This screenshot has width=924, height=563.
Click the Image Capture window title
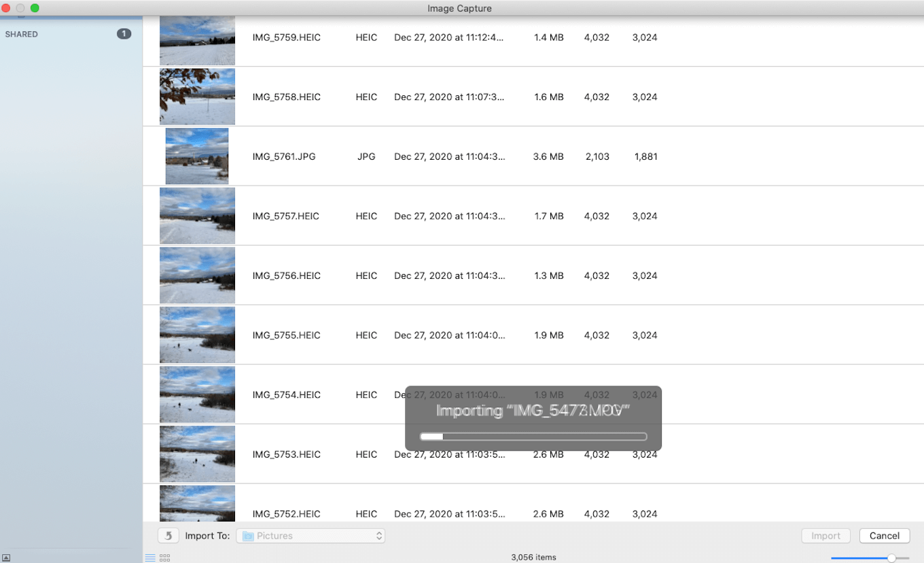click(459, 8)
